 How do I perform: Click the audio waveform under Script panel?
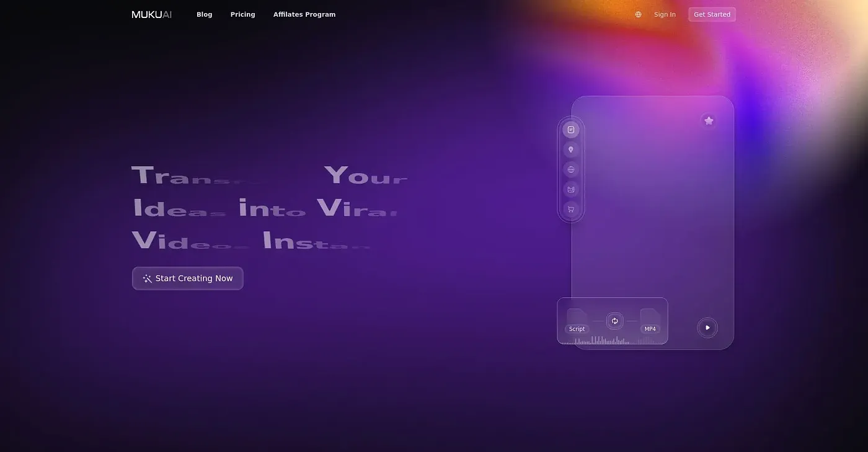coord(611,340)
